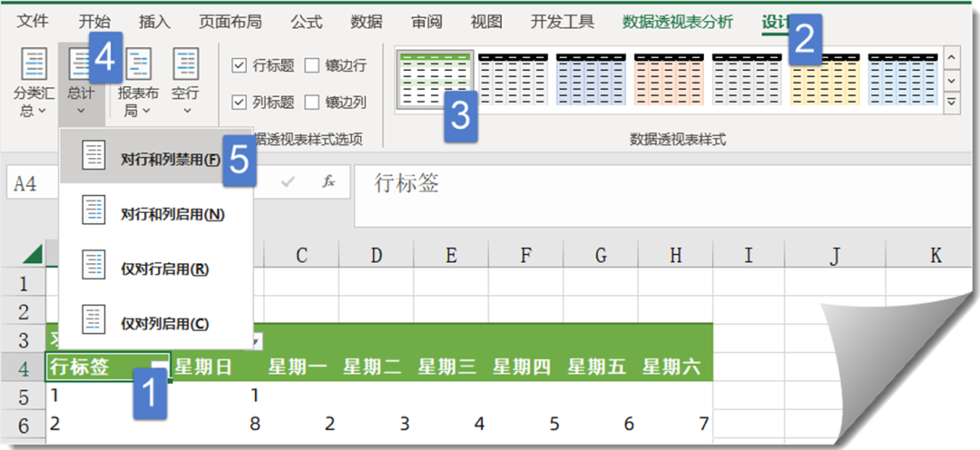Viewport: 980px width, 450px height.
Task: Open the 行标签 filter dropdown
Action: click(160, 367)
